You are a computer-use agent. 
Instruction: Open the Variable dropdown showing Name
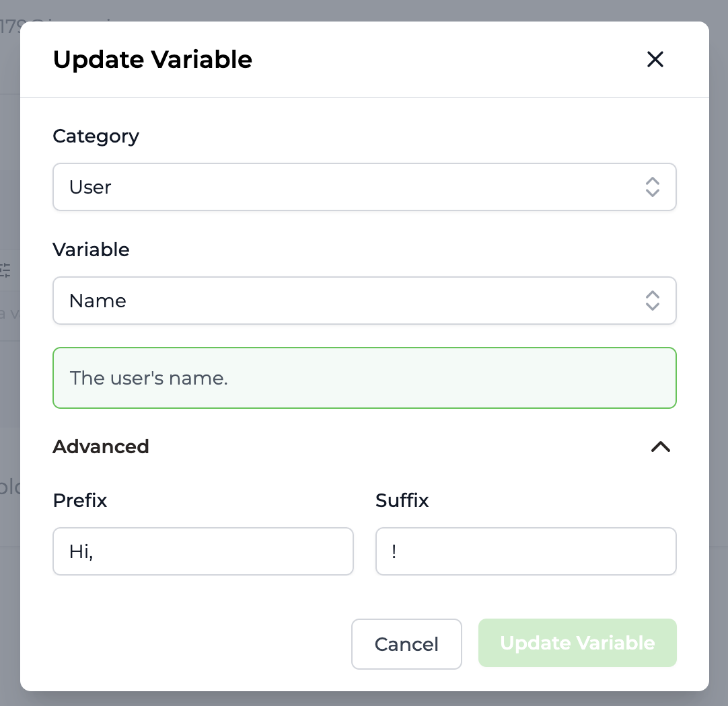pyautogui.click(x=365, y=301)
